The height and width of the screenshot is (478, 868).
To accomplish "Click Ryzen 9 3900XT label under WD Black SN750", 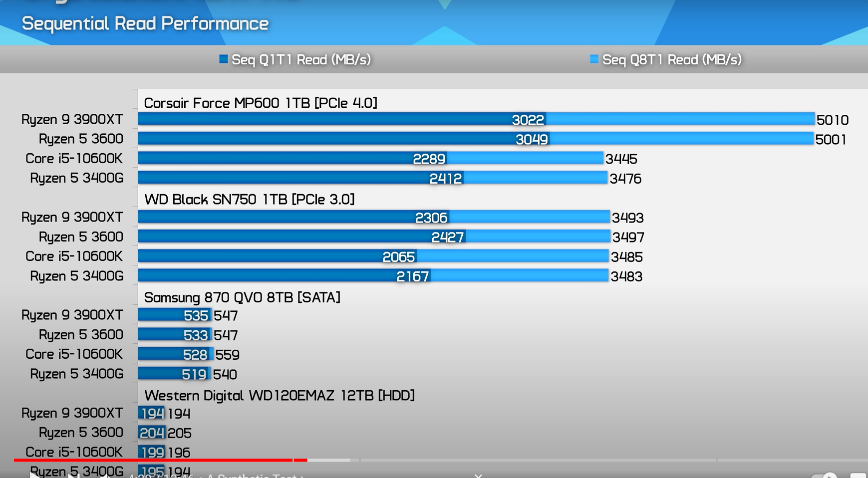I will pos(72,217).
